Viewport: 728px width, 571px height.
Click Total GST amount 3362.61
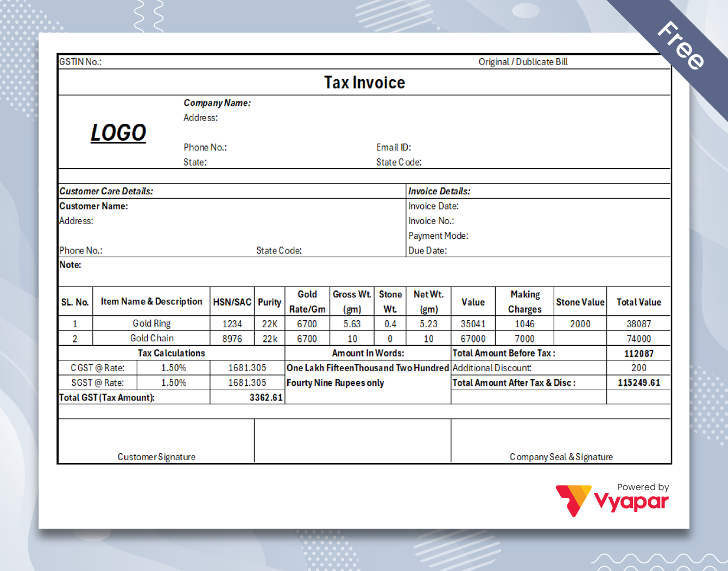point(266,398)
